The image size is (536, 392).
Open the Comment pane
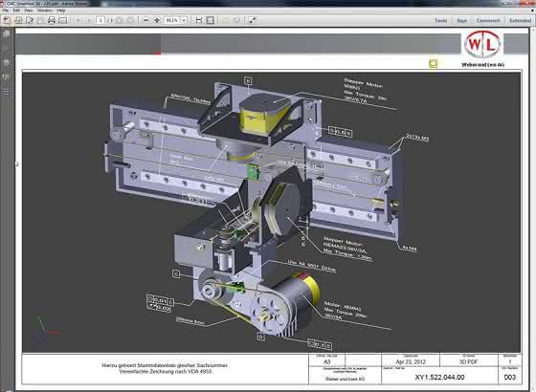488,20
